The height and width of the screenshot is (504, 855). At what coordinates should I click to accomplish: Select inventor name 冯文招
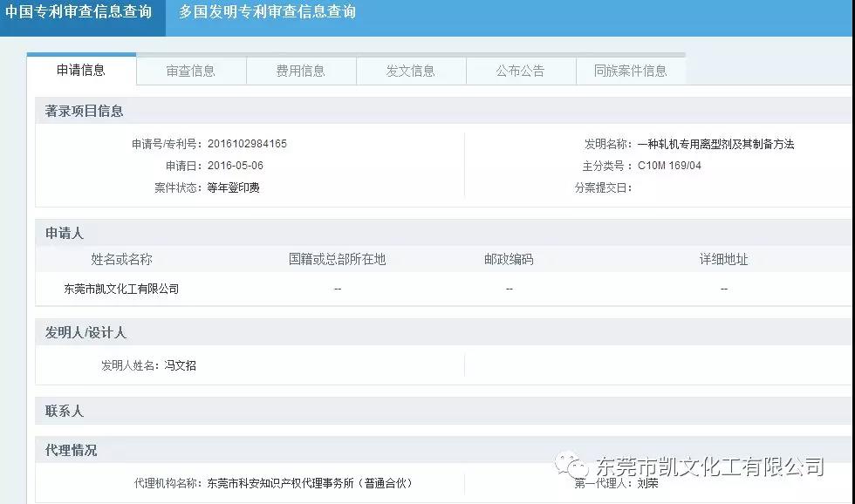(x=180, y=365)
